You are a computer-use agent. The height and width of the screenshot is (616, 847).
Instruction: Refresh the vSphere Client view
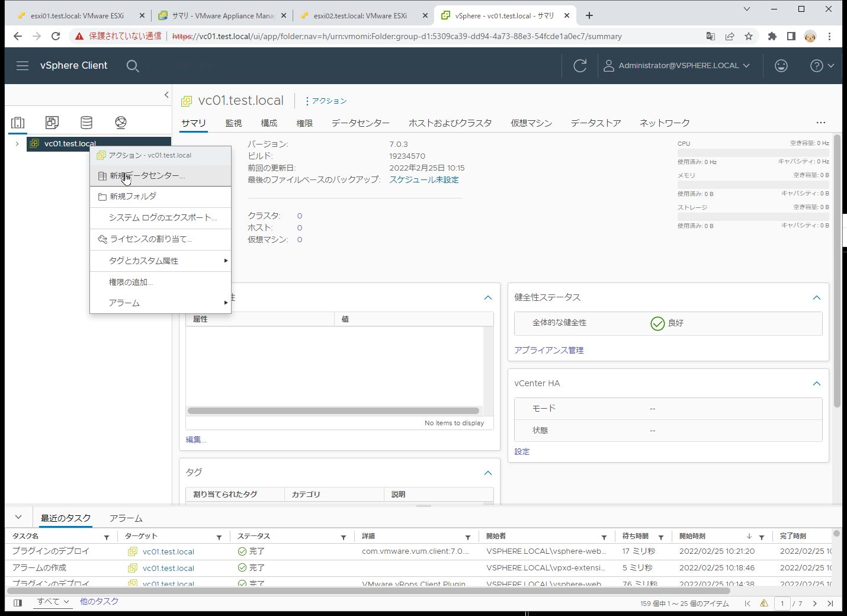pos(580,66)
